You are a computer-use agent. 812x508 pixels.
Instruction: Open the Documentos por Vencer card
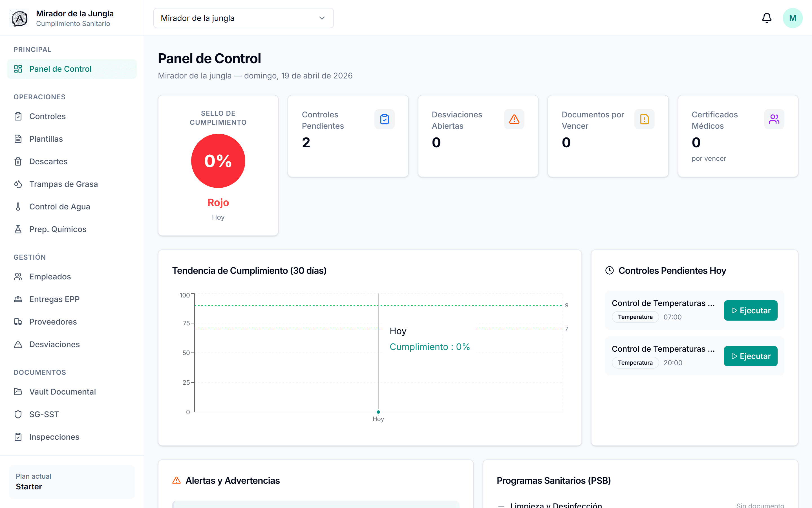(x=608, y=136)
